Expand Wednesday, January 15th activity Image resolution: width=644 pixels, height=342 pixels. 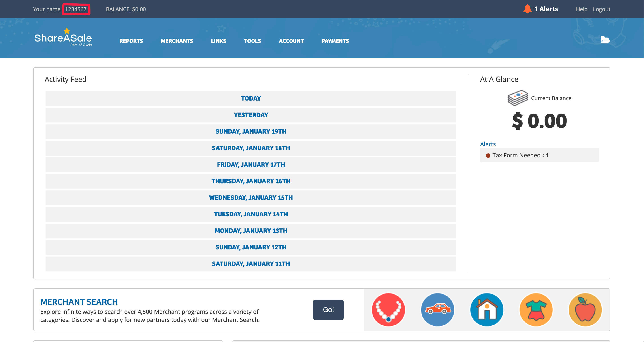coord(251,198)
